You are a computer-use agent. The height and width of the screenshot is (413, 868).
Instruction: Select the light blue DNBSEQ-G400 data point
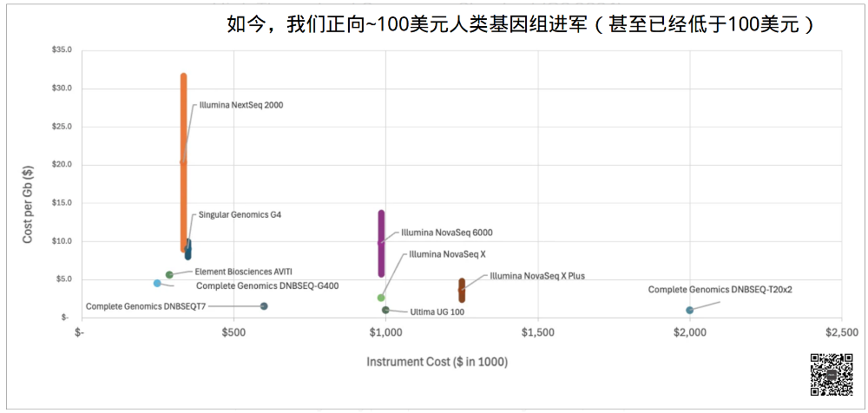coord(157,283)
